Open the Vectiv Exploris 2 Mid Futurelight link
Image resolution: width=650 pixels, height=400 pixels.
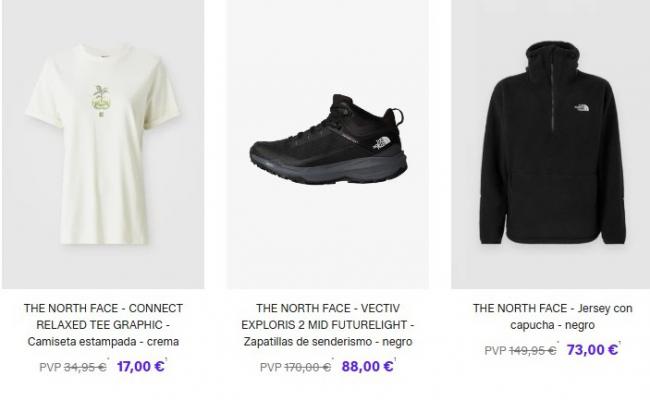point(327,325)
